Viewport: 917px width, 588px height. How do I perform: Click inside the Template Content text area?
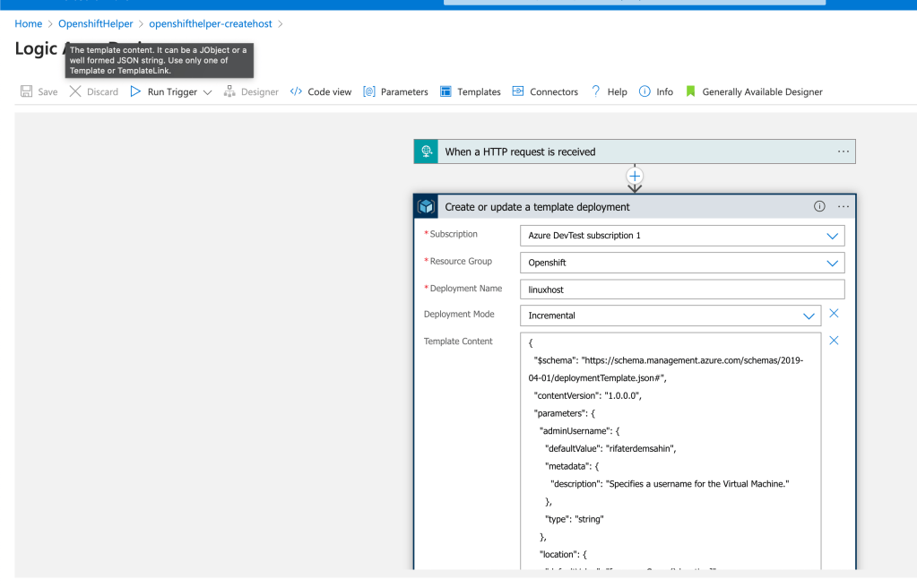pos(670,451)
